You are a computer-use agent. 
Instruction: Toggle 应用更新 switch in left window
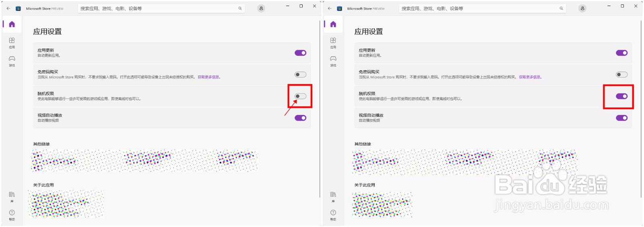coord(300,53)
